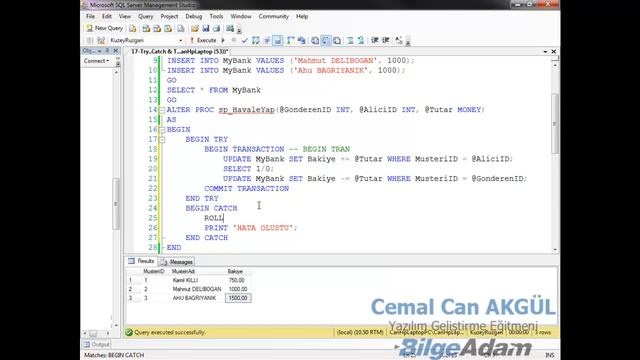Increase the indent of the selection
The image size is (640, 360).
click(x=385, y=40)
